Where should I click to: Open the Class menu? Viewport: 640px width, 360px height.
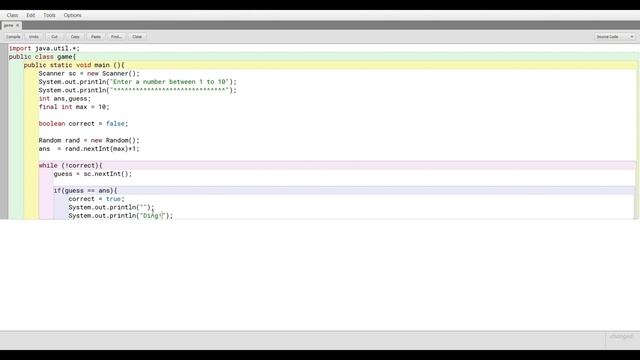[x=12, y=15]
